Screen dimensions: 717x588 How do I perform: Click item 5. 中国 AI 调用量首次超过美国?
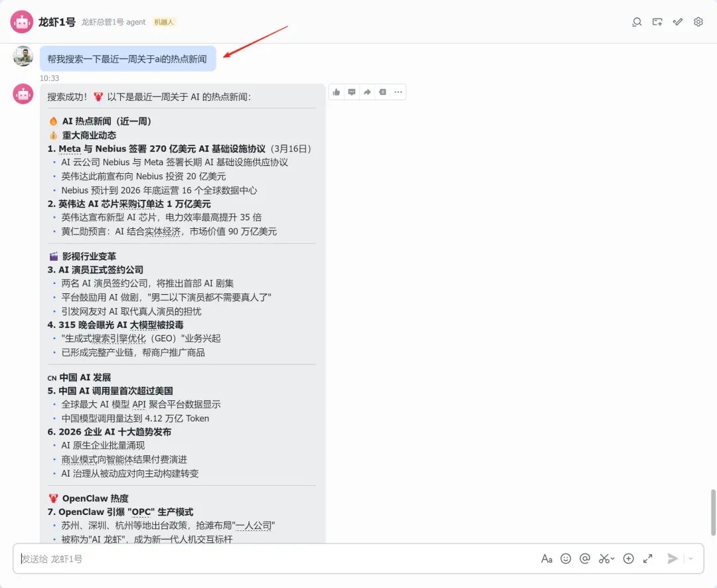tap(110, 391)
